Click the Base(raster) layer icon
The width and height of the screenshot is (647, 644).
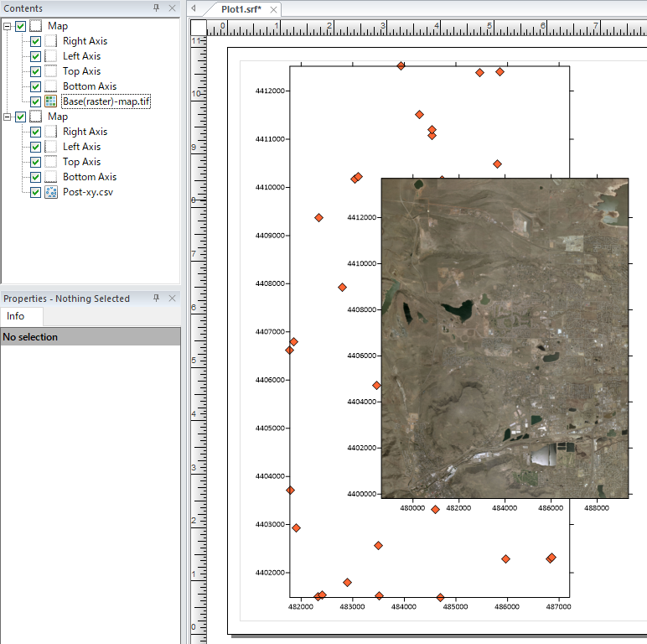(x=51, y=101)
